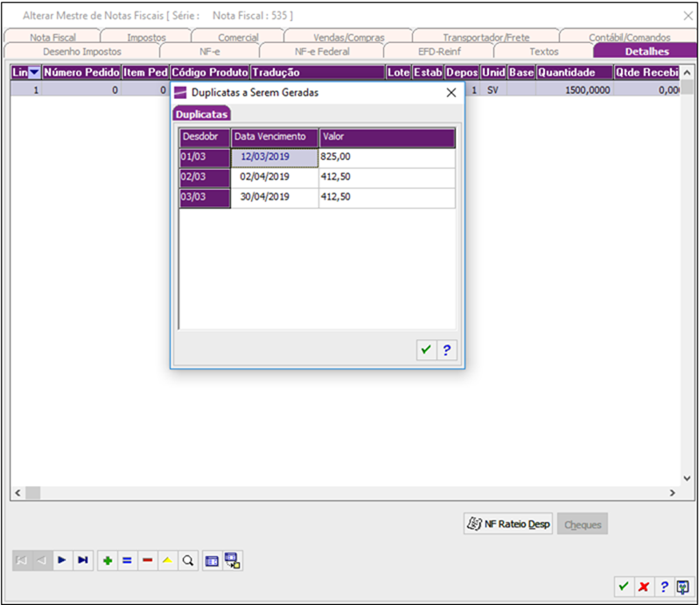This screenshot has width=700, height=605.
Task: Select installment row 03/03
Action: click(x=205, y=197)
